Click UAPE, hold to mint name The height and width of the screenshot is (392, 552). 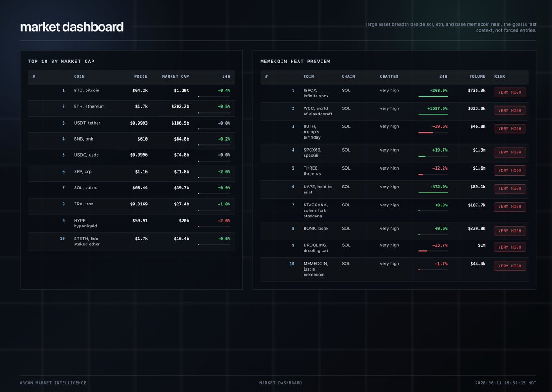pyautogui.click(x=317, y=190)
